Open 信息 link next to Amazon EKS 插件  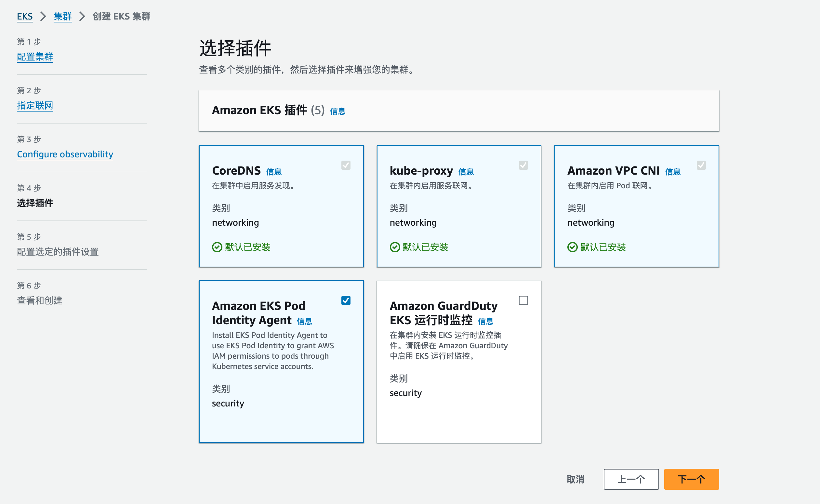coord(338,111)
